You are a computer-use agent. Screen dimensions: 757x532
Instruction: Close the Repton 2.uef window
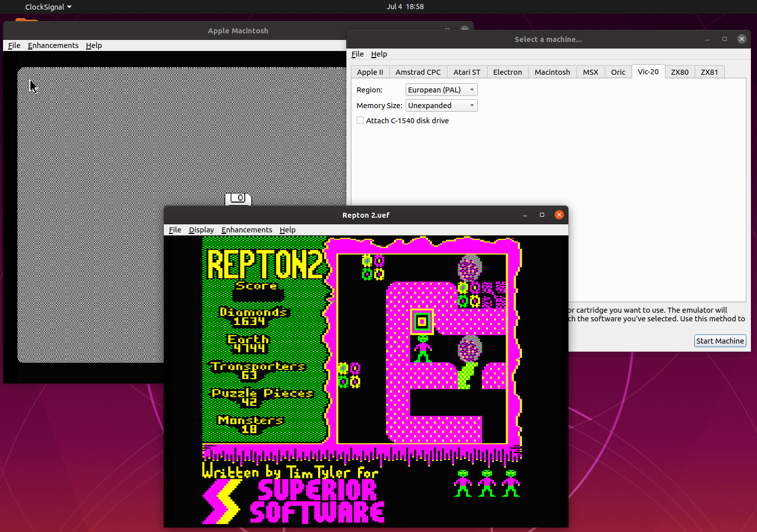point(559,215)
